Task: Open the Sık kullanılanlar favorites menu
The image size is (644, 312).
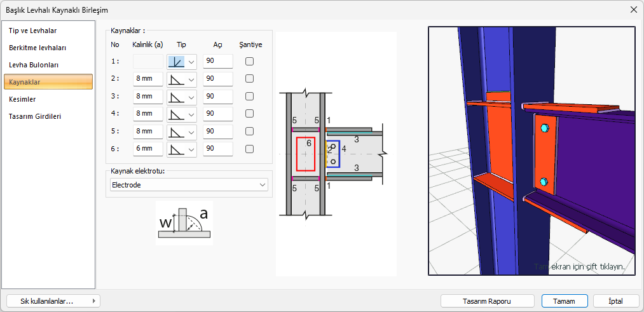Action: tap(53, 301)
